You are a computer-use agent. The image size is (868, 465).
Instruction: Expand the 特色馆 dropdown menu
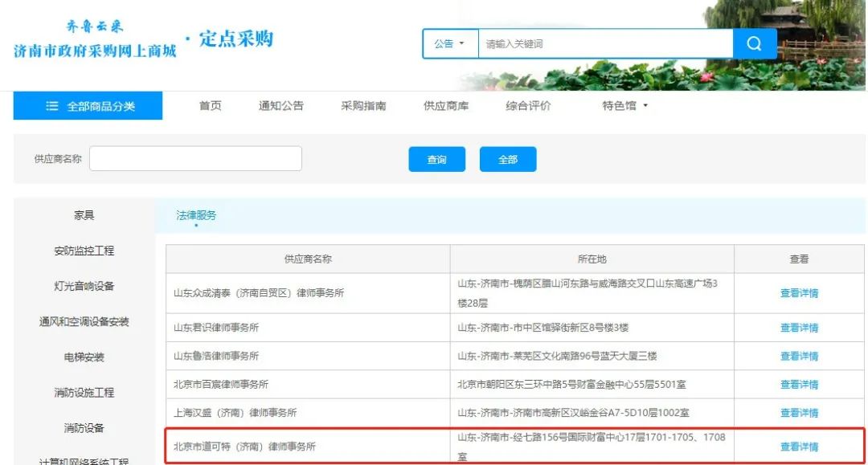pos(627,105)
